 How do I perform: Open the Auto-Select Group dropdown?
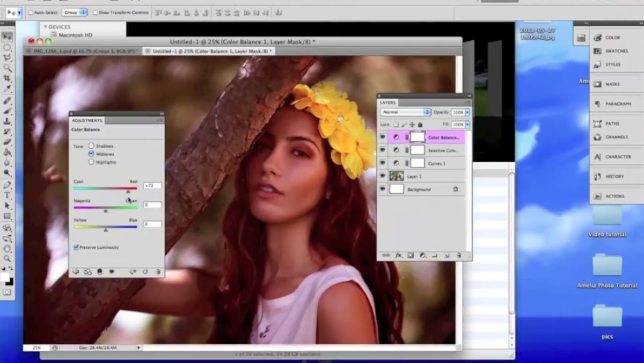pos(75,12)
